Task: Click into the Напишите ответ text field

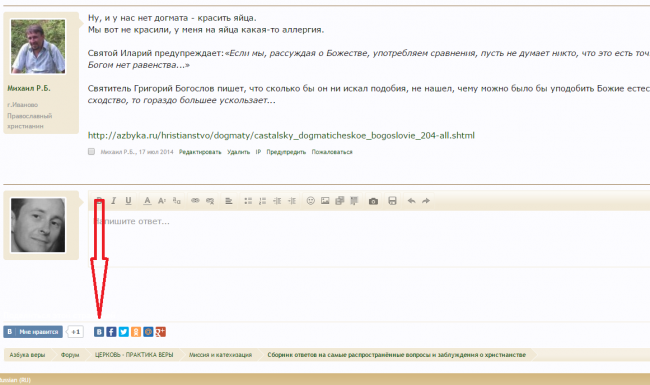Action: pos(369,238)
